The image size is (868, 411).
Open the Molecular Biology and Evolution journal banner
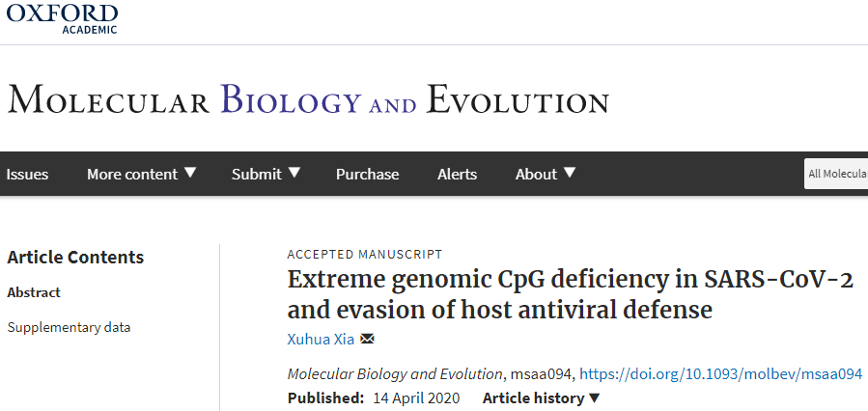coord(308,99)
